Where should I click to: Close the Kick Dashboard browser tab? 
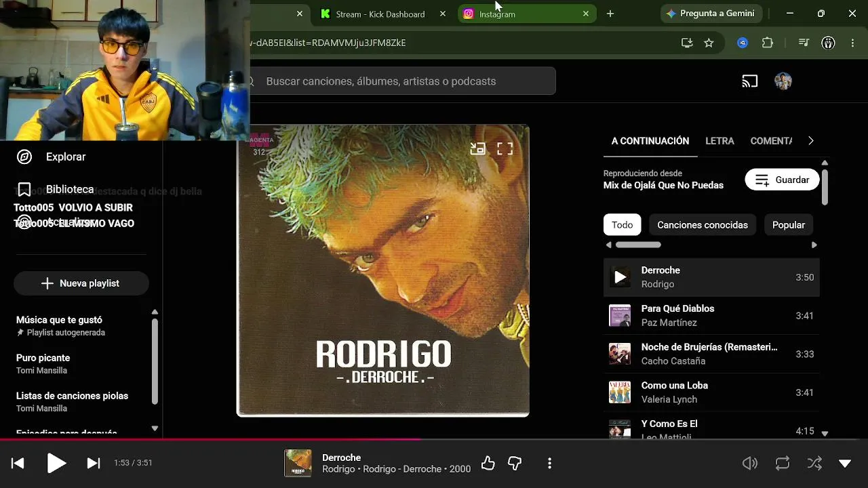coord(443,14)
